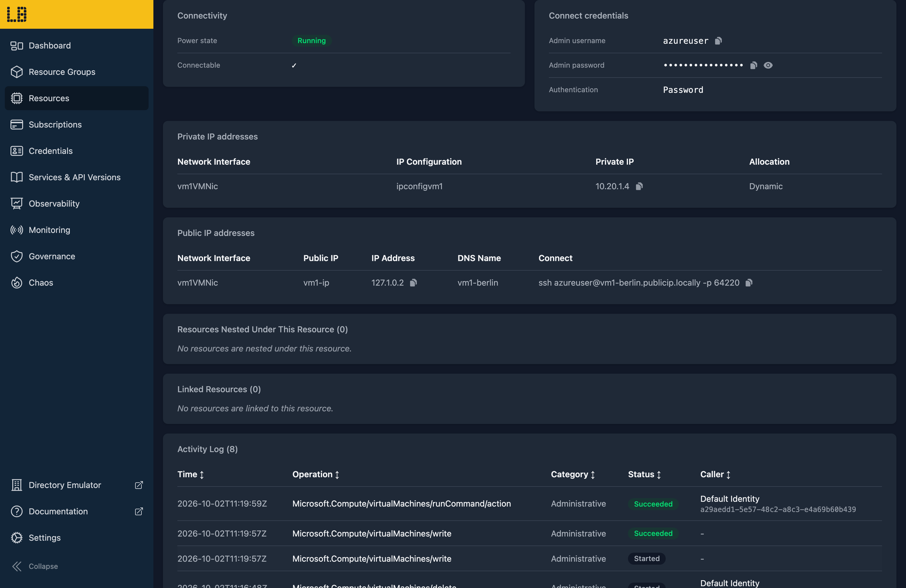906x588 pixels.
Task: Click the Documentation question mark icon
Action: (17, 511)
